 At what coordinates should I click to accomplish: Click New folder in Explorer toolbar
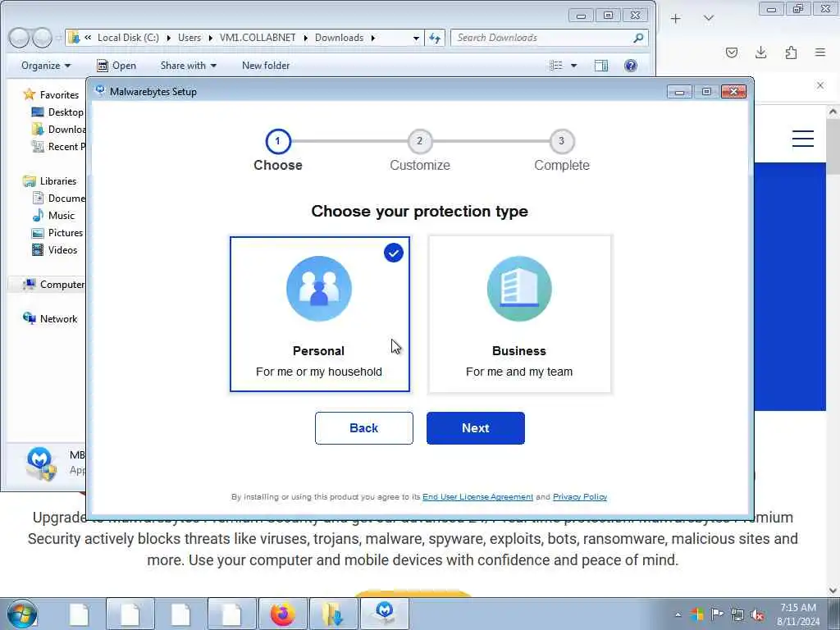tap(266, 66)
